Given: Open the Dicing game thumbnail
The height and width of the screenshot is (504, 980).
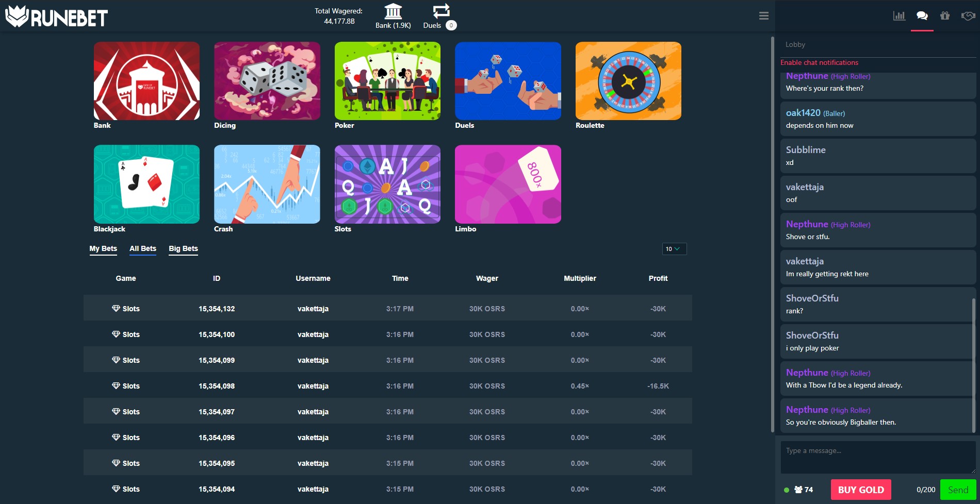Looking at the screenshot, I should pyautogui.click(x=267, y=81).
